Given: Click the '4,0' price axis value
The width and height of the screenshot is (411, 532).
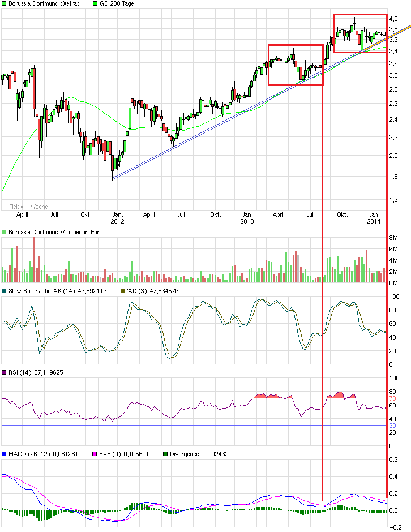Looking at the screenshot, I should (393, 19).
